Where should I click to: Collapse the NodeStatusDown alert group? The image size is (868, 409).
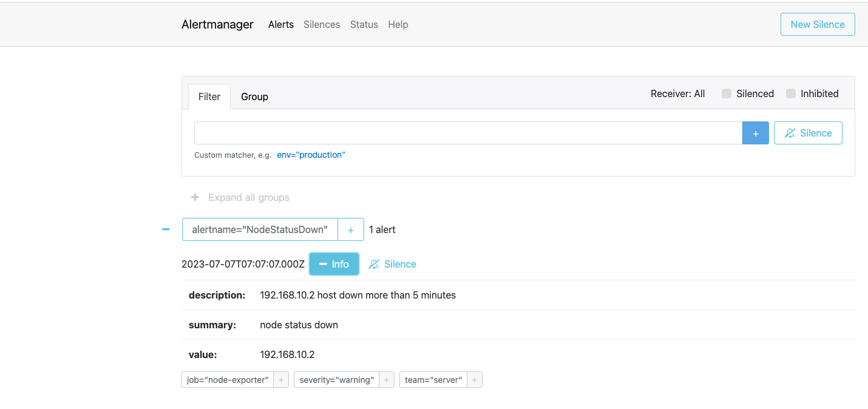[x=166, y=229]
